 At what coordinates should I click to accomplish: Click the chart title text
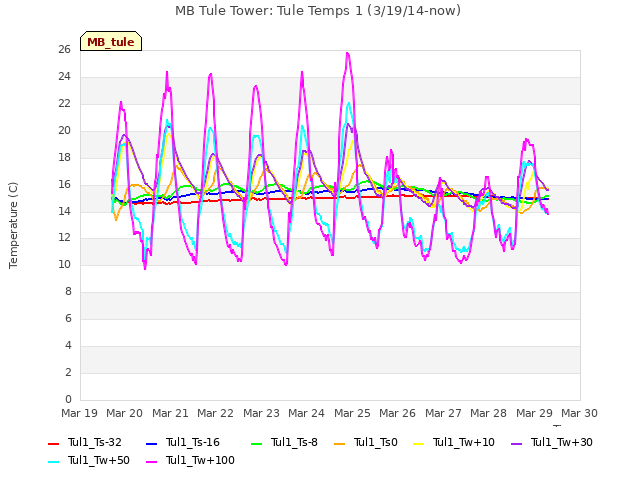[318, 11]
